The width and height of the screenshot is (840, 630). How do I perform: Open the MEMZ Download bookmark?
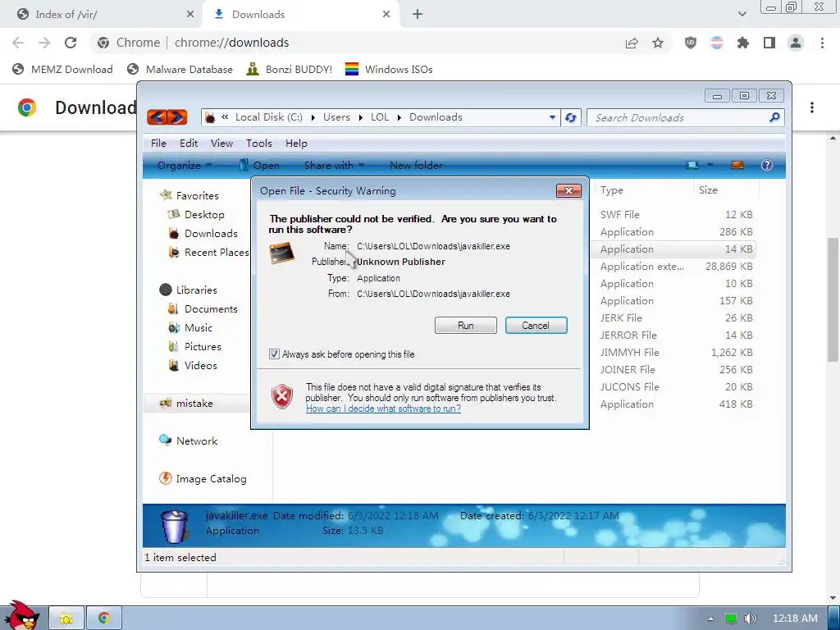(62, 69)
